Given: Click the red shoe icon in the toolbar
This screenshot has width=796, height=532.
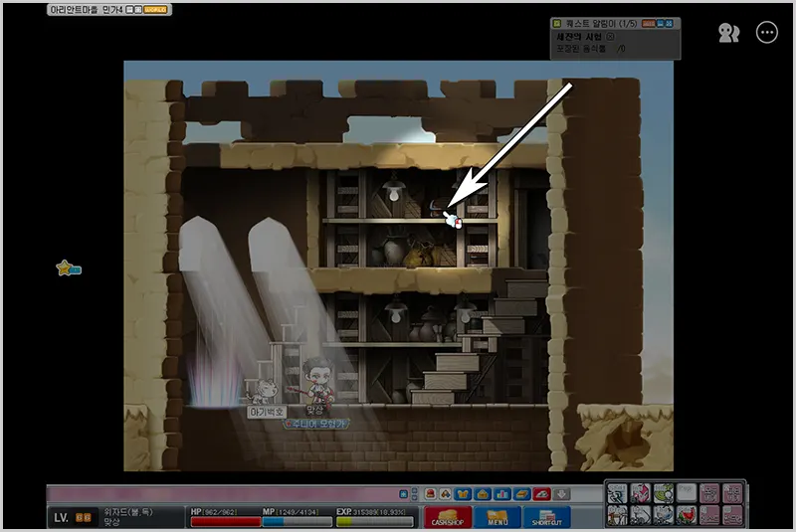Looking at the screenshot, I should point(541,494).
